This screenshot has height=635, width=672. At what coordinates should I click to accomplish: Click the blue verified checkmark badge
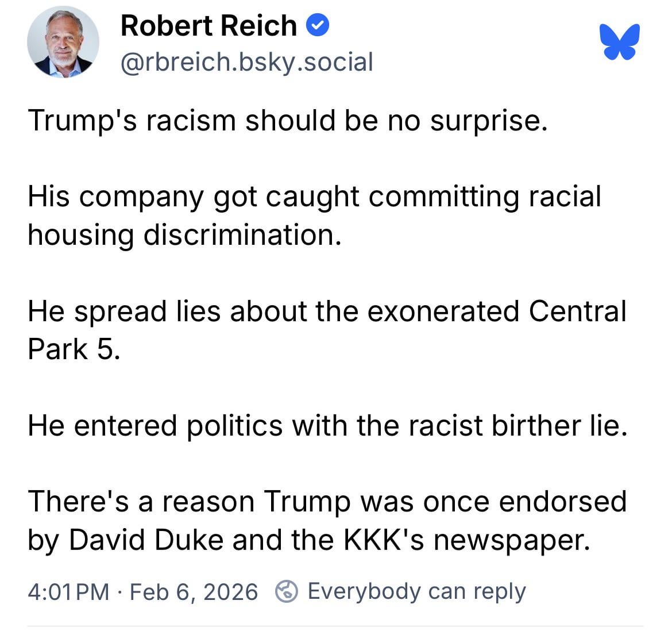click(318, 26)
